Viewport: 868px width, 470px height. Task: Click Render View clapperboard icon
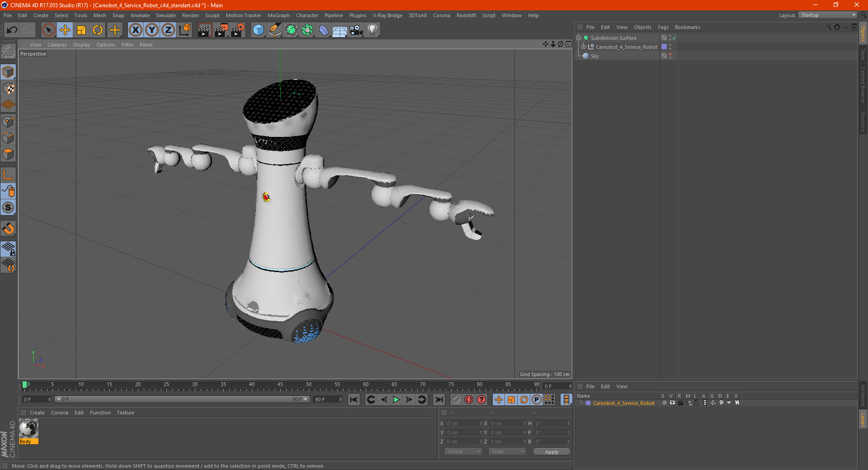tap(204, 30)
